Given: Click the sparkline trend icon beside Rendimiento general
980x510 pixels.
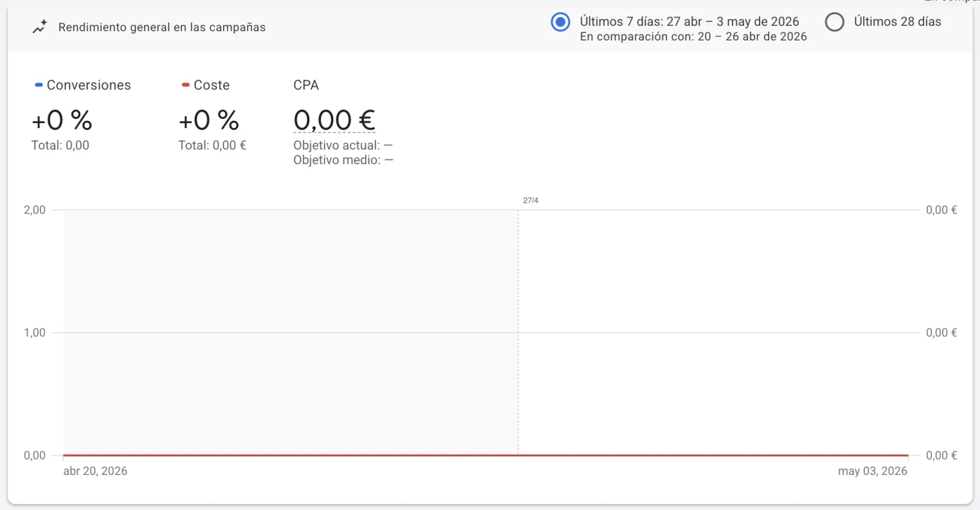Looking at the screenshot, I should click(40, 27).
